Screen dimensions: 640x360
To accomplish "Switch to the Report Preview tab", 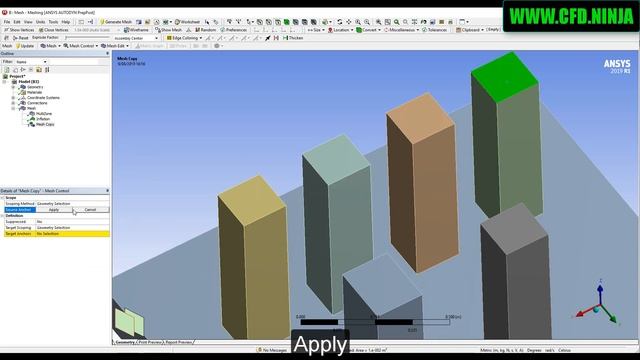I will 178,342.
